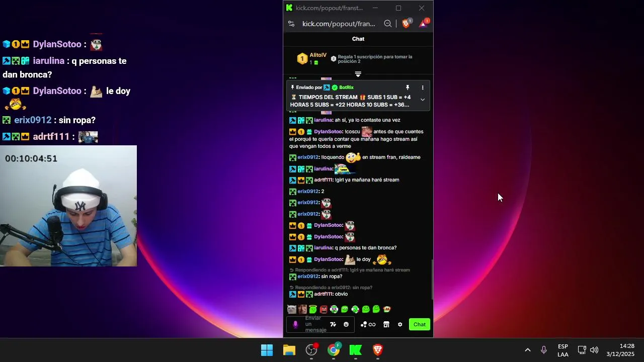The width and height of the screenshot is (644, 362).
Task: Open Google Chrome taskbar icon
Action: click(x=334, y=350)
